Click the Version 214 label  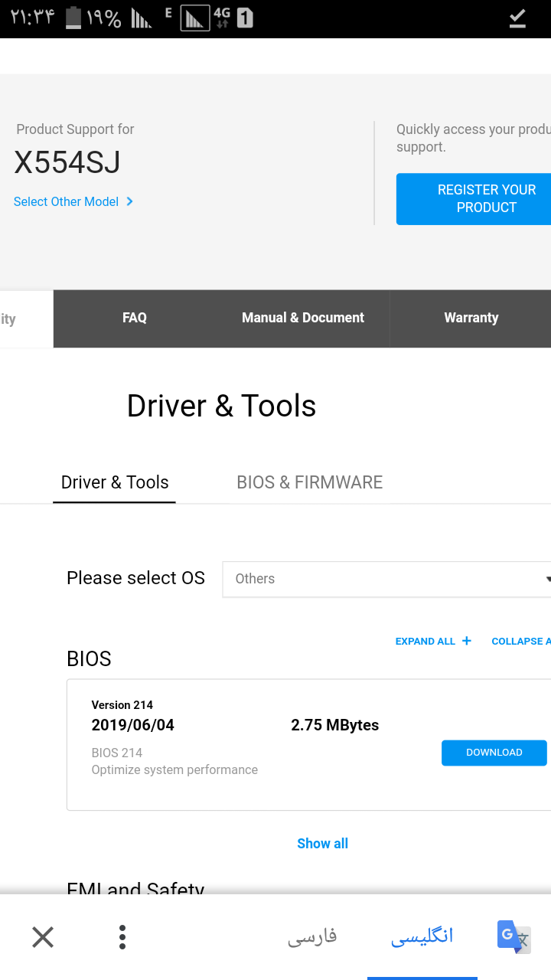122,705
